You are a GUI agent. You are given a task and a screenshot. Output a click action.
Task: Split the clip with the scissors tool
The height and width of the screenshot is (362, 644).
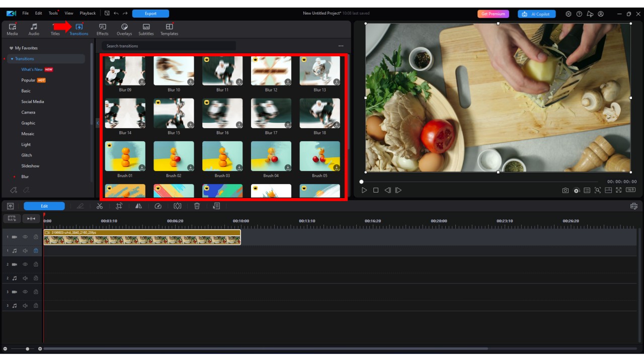100,206
